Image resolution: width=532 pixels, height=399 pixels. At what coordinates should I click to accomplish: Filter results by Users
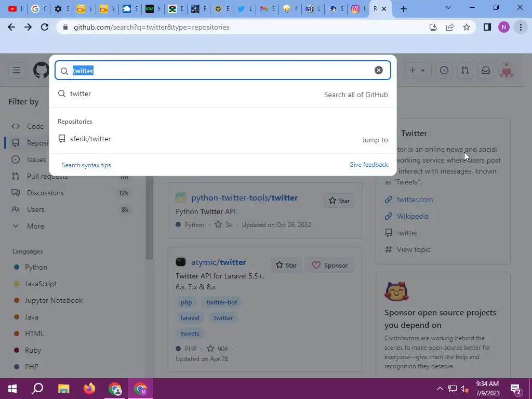coord(70,209)
